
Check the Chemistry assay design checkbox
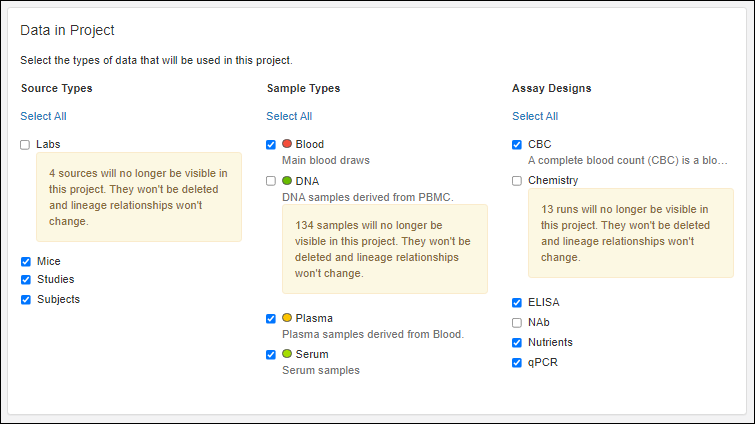tap(517, 181)
